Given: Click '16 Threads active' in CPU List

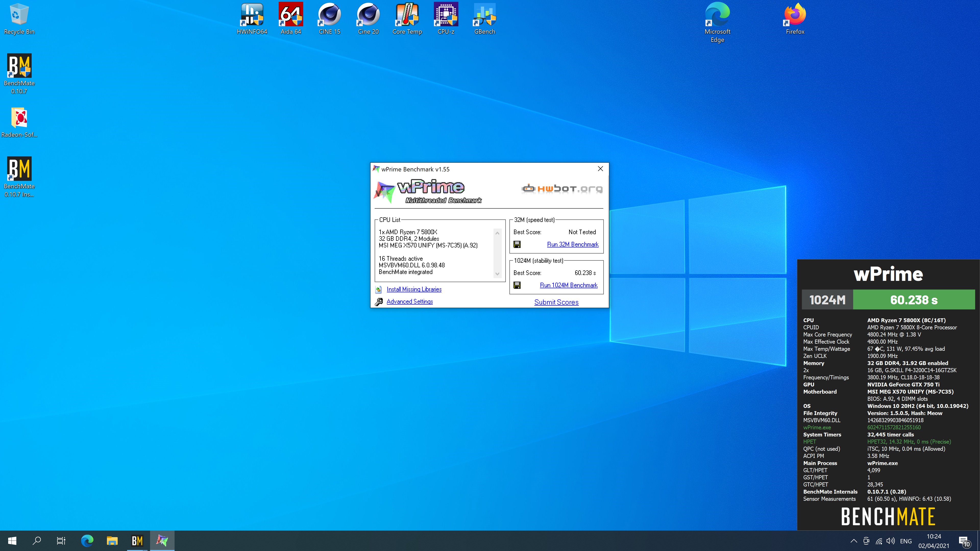Looking at the screenshot, I should [x=401, y=259].
